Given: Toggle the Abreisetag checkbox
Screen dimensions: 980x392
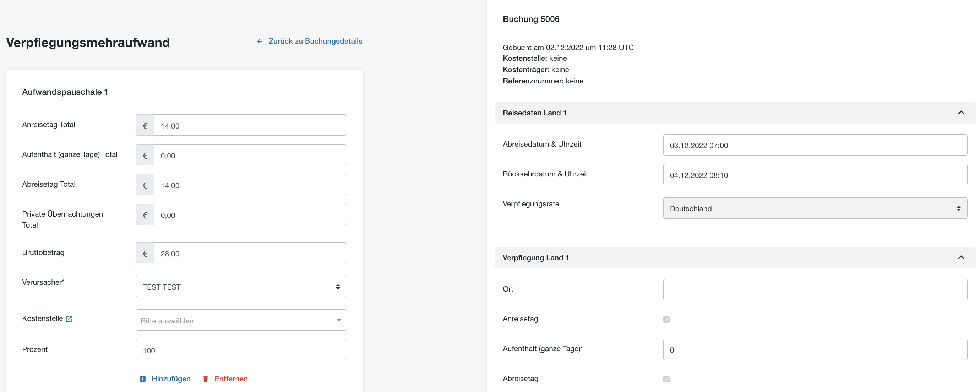Looking at the screenshot, I should pyautogui.click(x=666, y=379).
